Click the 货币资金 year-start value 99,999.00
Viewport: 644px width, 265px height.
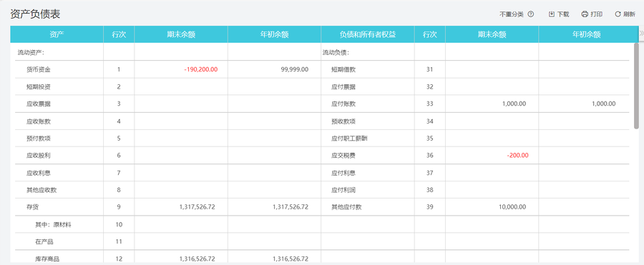pyautogui.click(x=295, y=69)
